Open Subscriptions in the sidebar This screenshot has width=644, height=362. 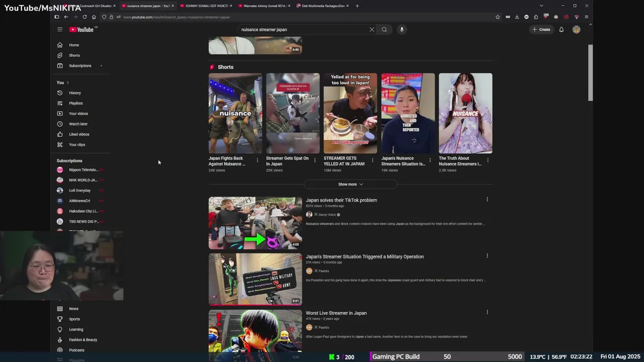click(80, 66)
